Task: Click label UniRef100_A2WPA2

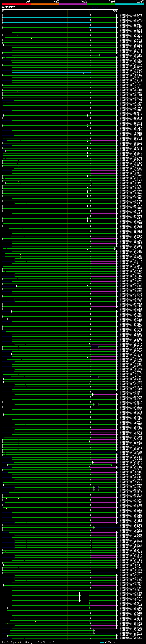Action: 131,339
